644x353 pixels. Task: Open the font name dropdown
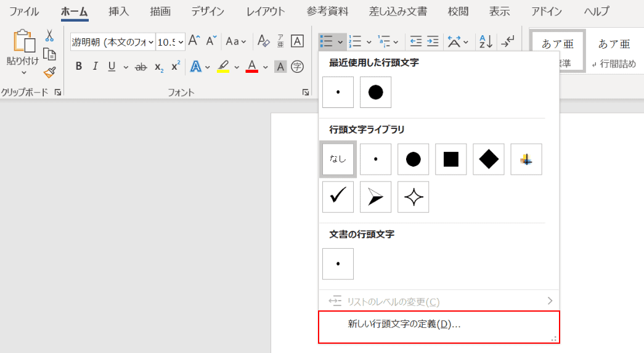click(151, 42)
